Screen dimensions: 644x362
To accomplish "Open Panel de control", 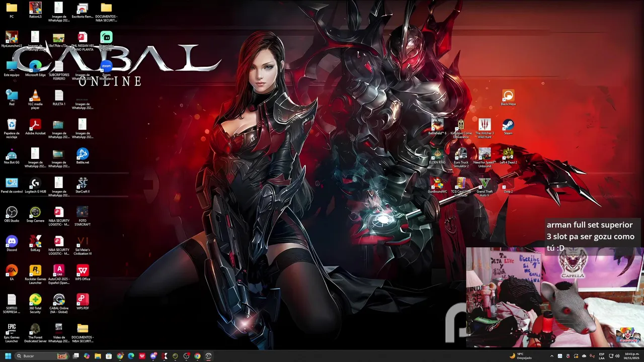I will point(12,185).
